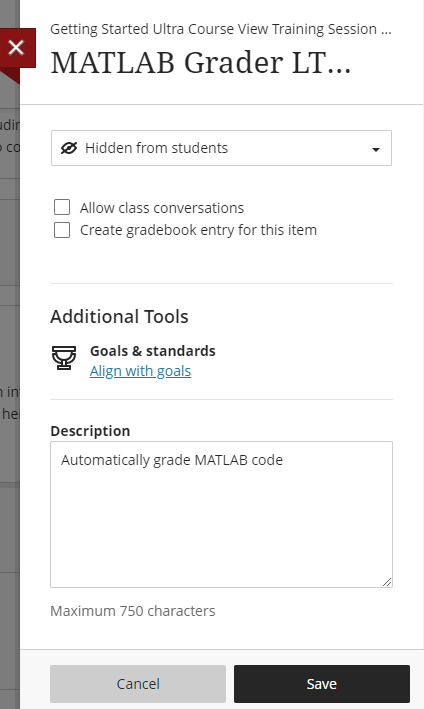Save the MATLAB Grader settings
The image size is (424, 709).
click(322, 684)
